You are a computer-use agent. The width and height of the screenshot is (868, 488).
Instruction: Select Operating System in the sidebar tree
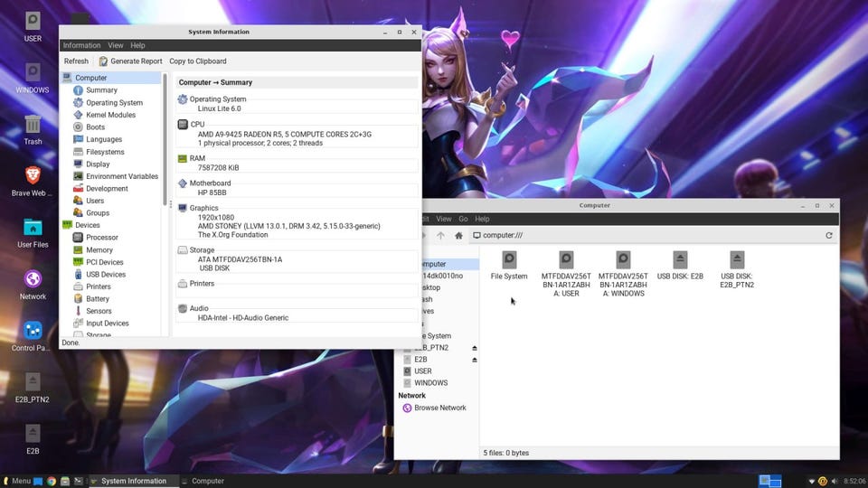pyautogui.click(x=114, y=102)
